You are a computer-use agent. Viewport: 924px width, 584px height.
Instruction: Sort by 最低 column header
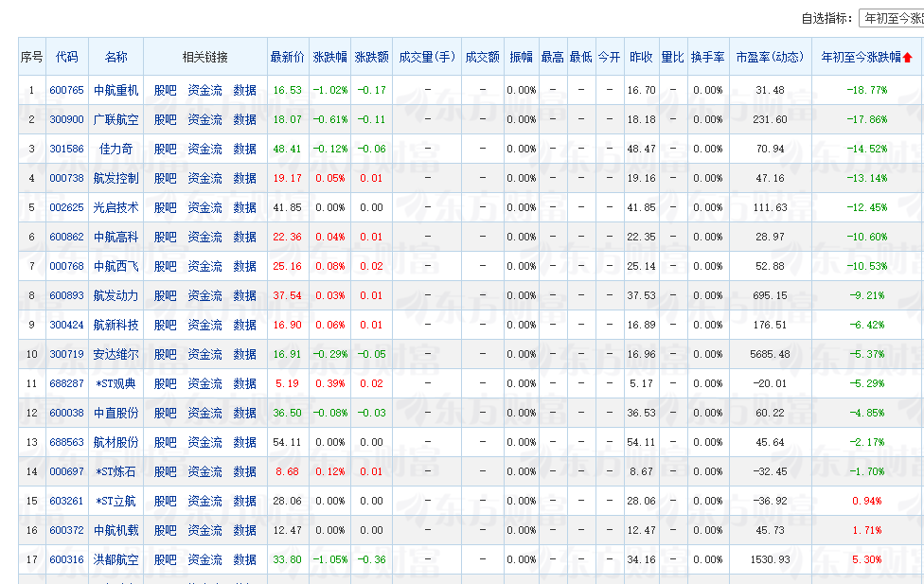click(581, 57)
